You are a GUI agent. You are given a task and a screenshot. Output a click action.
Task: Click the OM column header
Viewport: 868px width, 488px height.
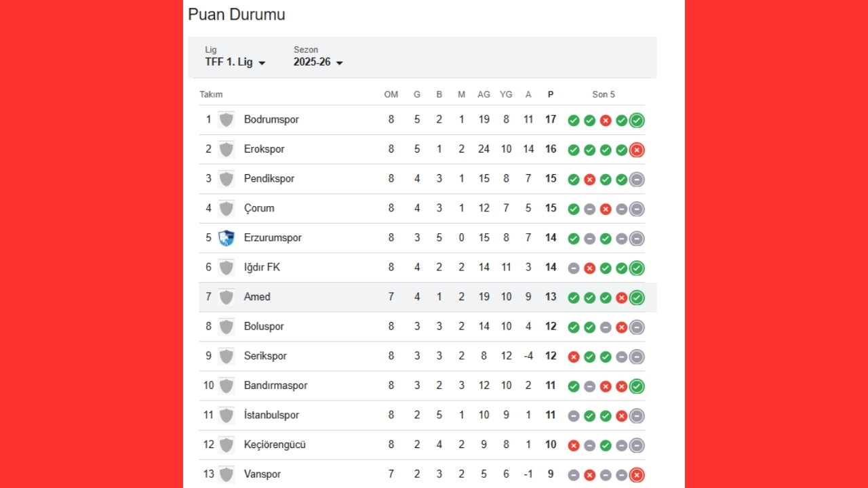pos(391,94)
